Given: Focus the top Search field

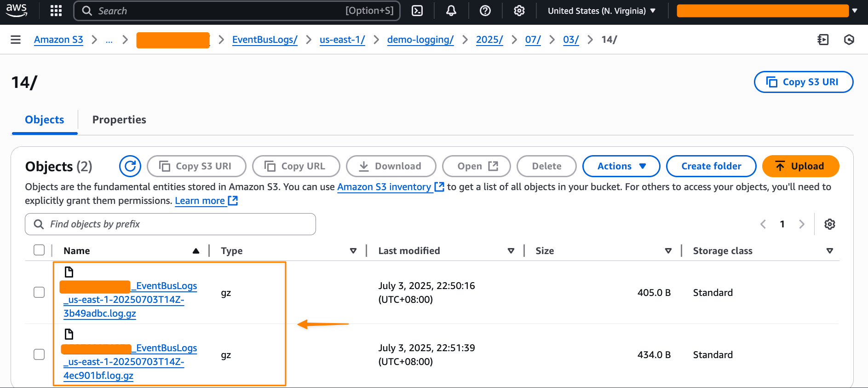Looking at the screenshot, I should click(x=237, y=11).
